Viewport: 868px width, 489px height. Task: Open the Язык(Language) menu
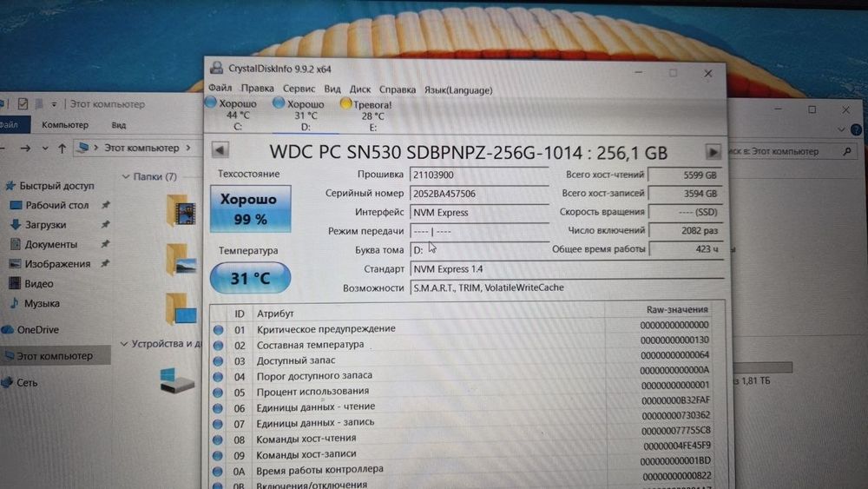pyautogui.click(x=457, y=89)
